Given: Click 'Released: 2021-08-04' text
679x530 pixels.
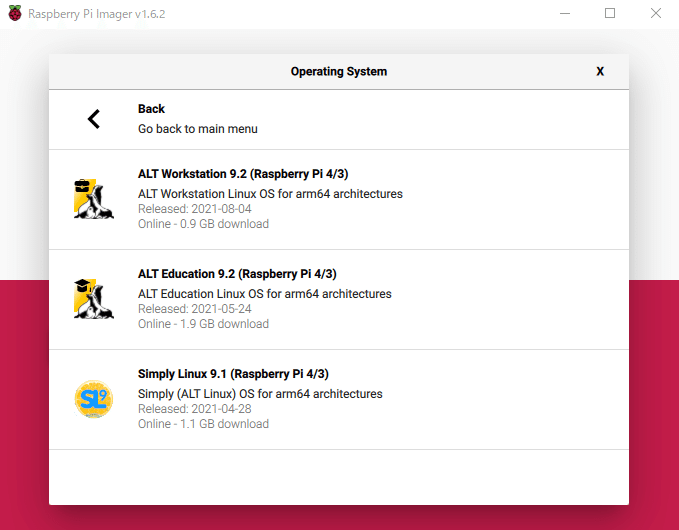Looking at the screenshot, I should tap(195, 209).
